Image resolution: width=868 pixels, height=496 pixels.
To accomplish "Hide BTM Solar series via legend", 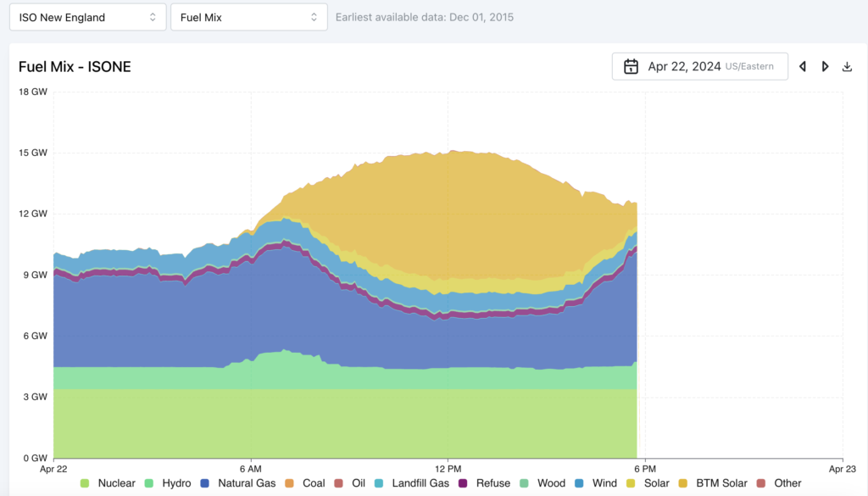I will point(713,483).
